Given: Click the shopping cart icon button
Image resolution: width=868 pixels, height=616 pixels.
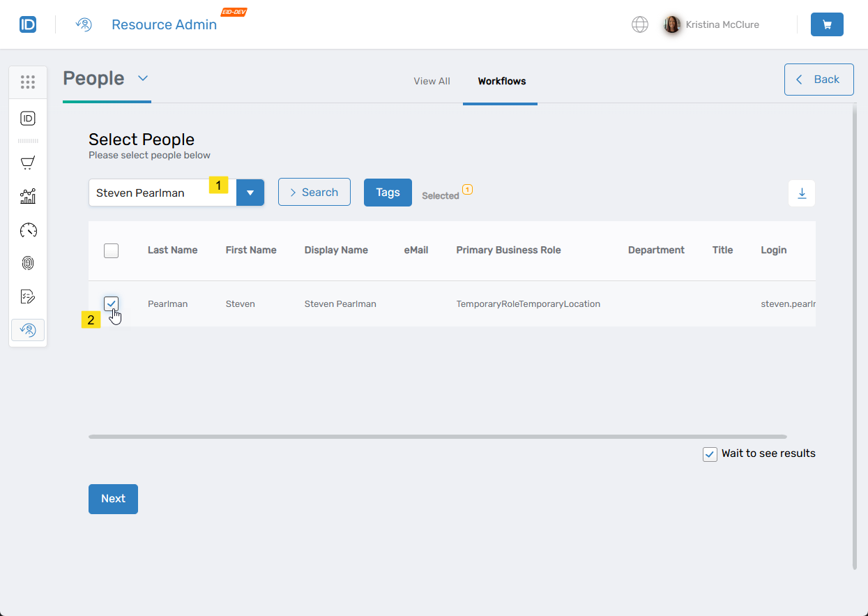Looking at the screenshot, I should [x=827, y=24].
